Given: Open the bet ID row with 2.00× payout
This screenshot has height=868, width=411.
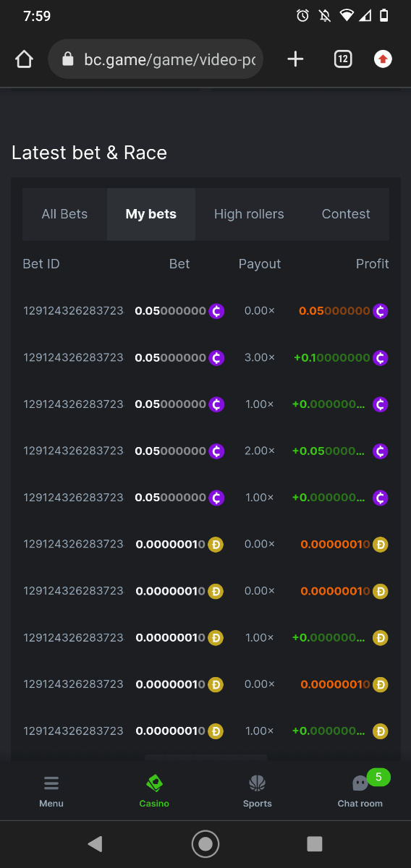Looking at the screenshot, I should [x=73, y=451].
